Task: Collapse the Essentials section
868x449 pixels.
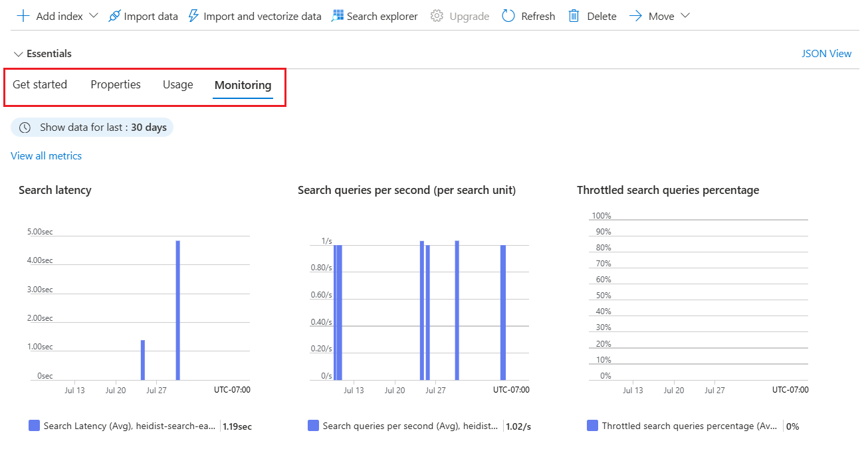Action: point(18,53)
